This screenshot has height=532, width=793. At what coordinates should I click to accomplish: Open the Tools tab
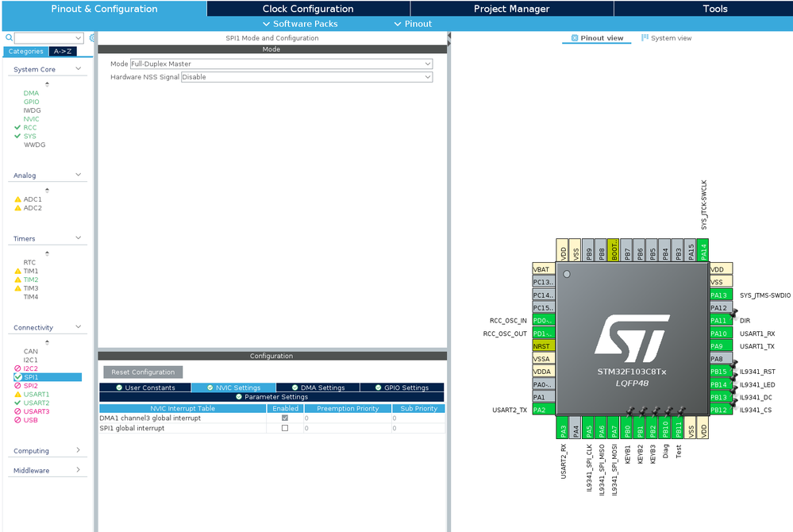coord(714,9)
